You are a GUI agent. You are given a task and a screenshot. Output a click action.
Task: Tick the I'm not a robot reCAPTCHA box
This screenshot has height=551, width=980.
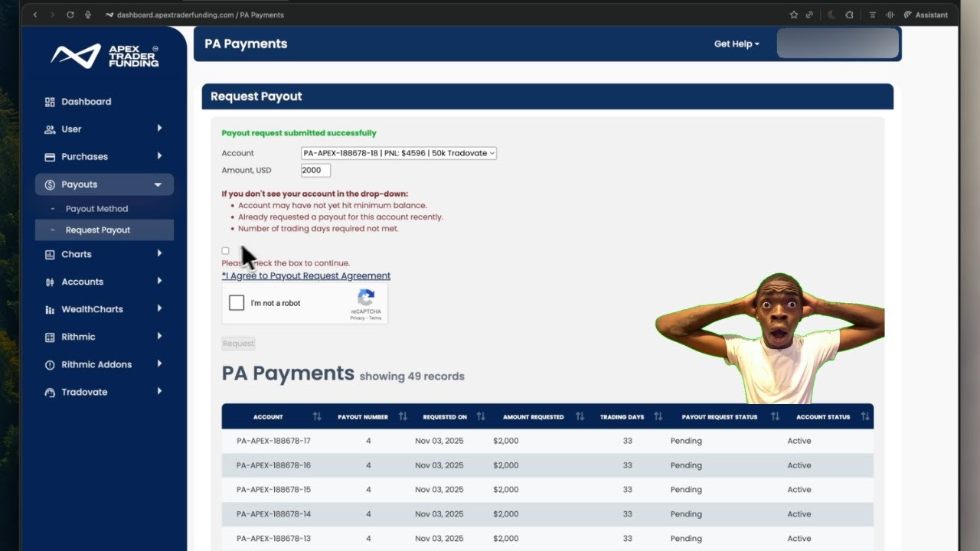[237, 303]
